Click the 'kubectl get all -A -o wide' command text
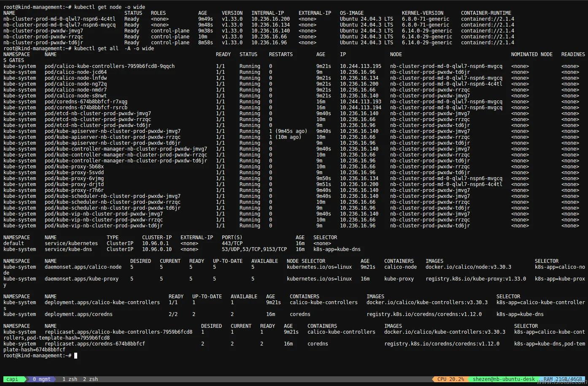 pos(114,49)
